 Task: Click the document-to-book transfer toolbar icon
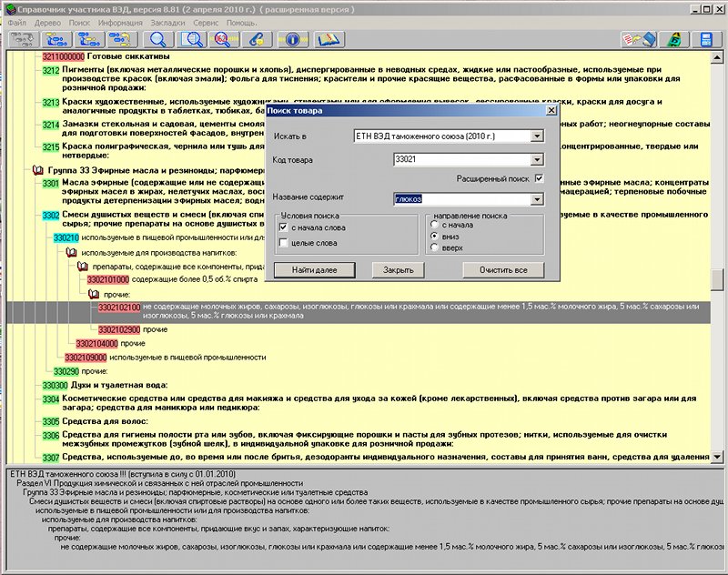[639, 40]
